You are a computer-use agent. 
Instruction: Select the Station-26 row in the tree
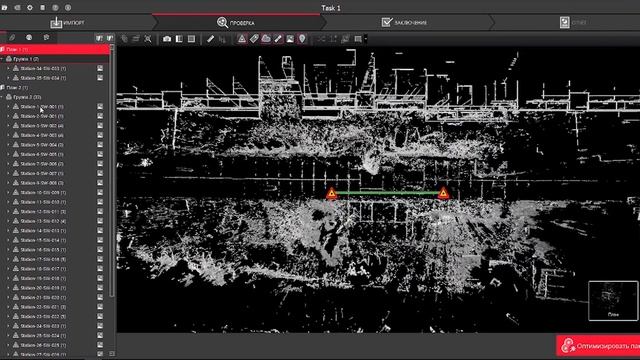pyautogui.click(x=55, y=345)
